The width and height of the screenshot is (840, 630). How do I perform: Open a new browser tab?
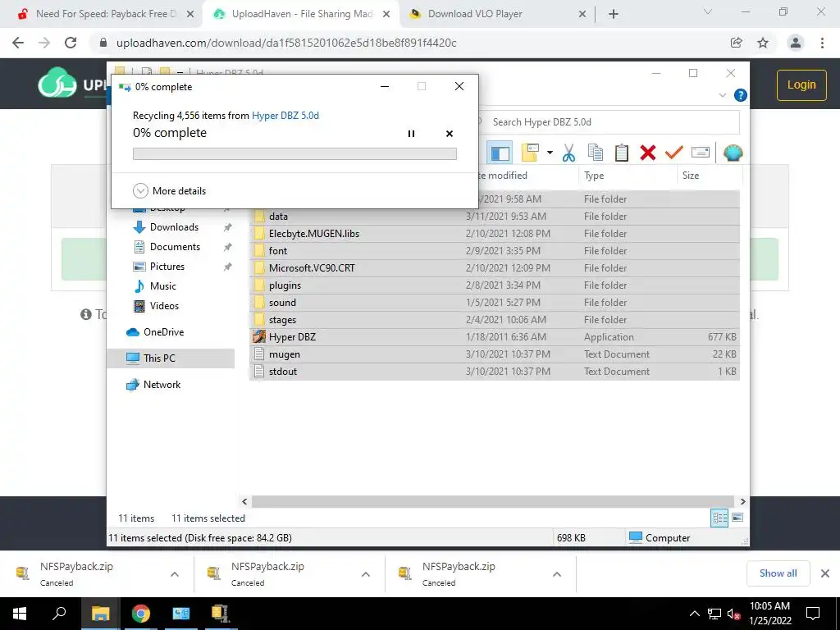coord(614,14)
